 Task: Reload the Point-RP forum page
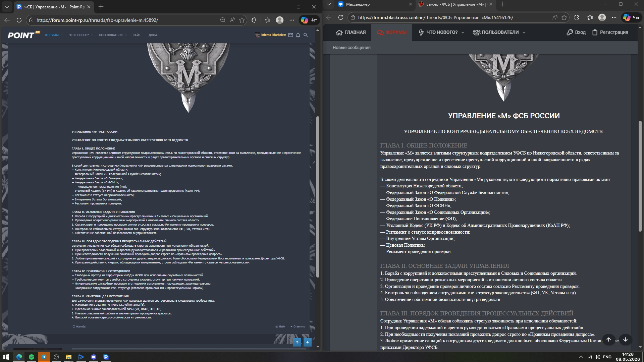pos(19,20)
